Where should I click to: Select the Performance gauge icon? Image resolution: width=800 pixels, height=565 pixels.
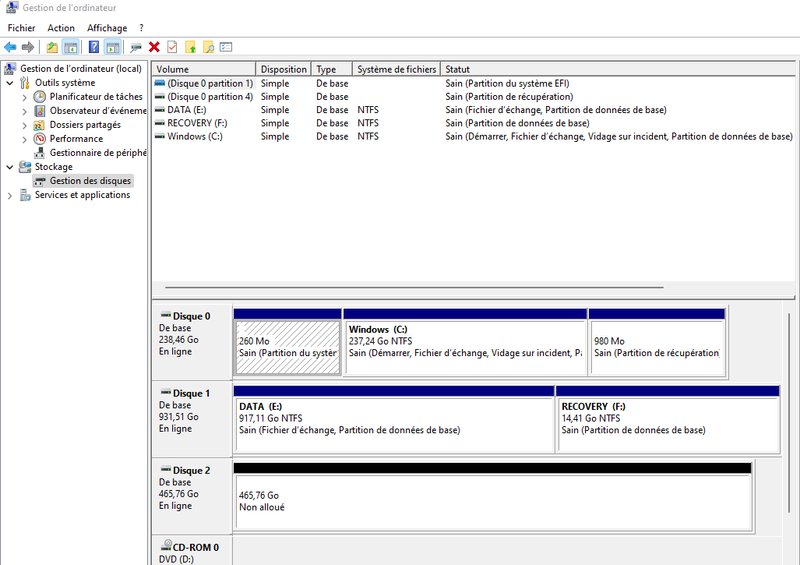coord(39,139)
